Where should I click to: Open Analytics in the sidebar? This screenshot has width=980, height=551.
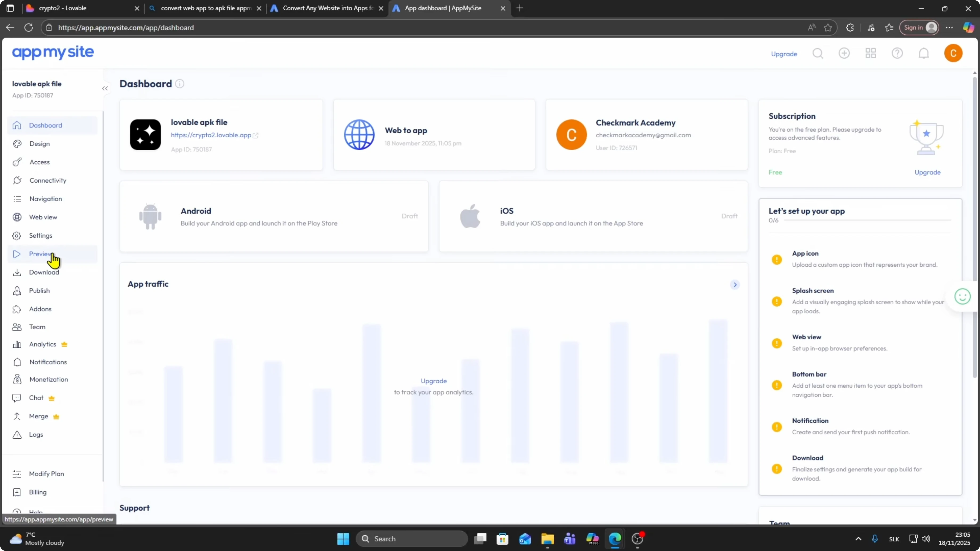click(52, 344)
